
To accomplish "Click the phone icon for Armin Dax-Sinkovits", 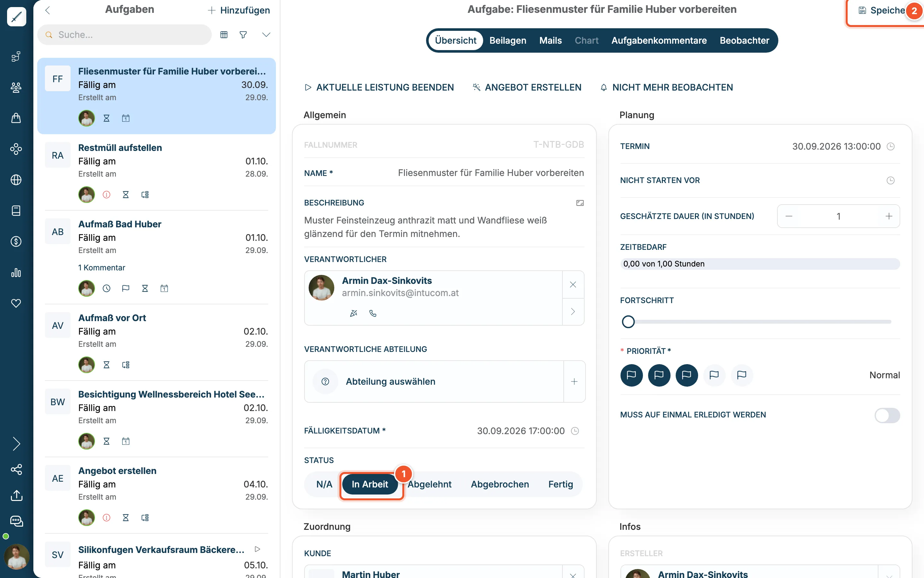I will coord(373,313).
